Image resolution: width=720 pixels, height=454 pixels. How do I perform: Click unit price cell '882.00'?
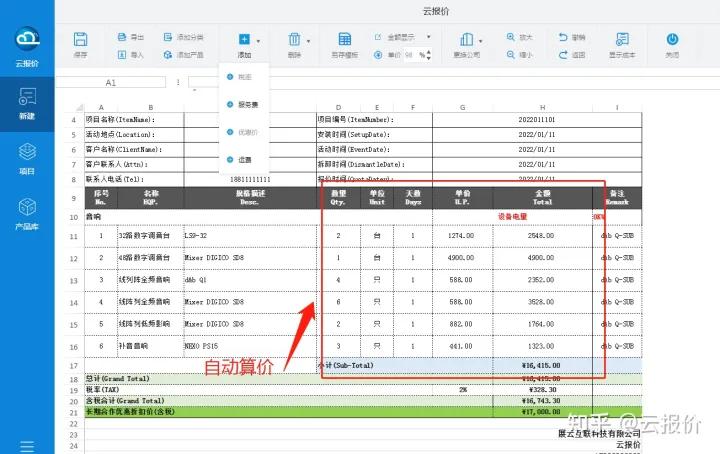click(x=462, y=324)
